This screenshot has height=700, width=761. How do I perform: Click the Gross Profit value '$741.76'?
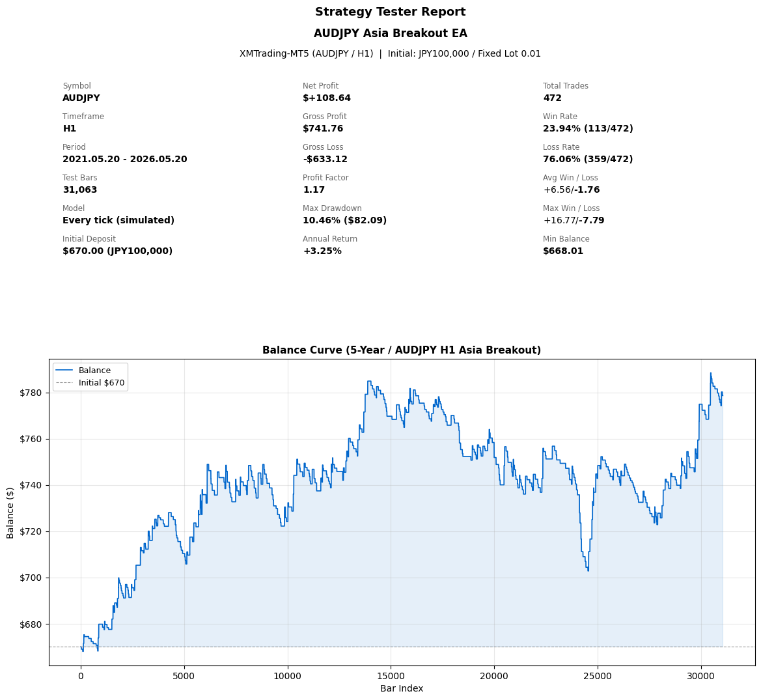pyautogui.click(x=323, y=129)
